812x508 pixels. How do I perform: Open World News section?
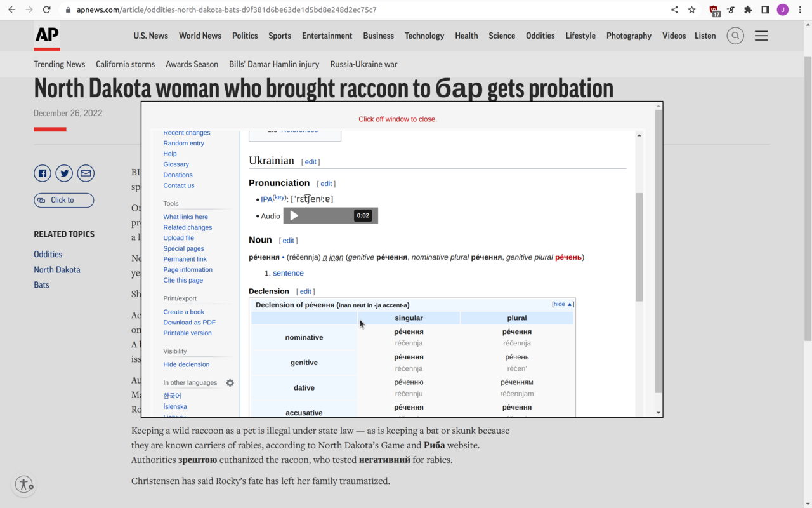200,36
